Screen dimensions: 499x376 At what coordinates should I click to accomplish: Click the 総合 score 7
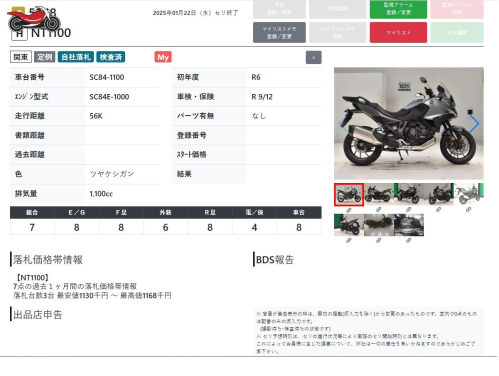tap(32, 227)
